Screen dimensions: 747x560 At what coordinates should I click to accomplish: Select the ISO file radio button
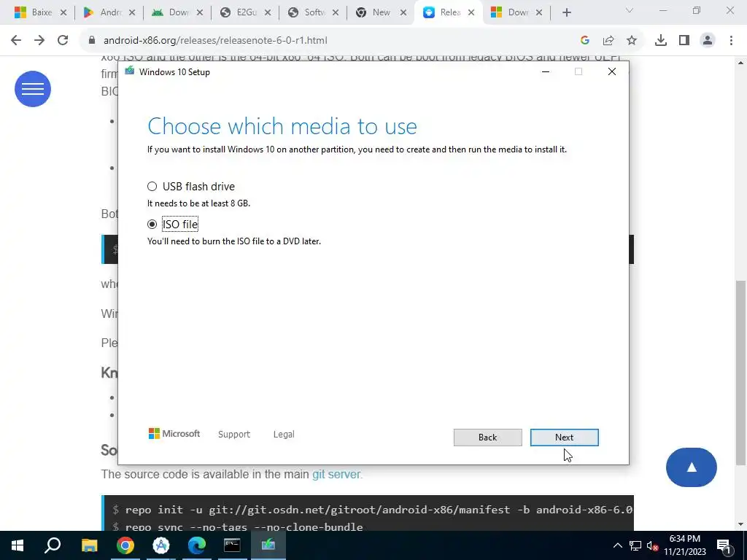coord(152,224)
